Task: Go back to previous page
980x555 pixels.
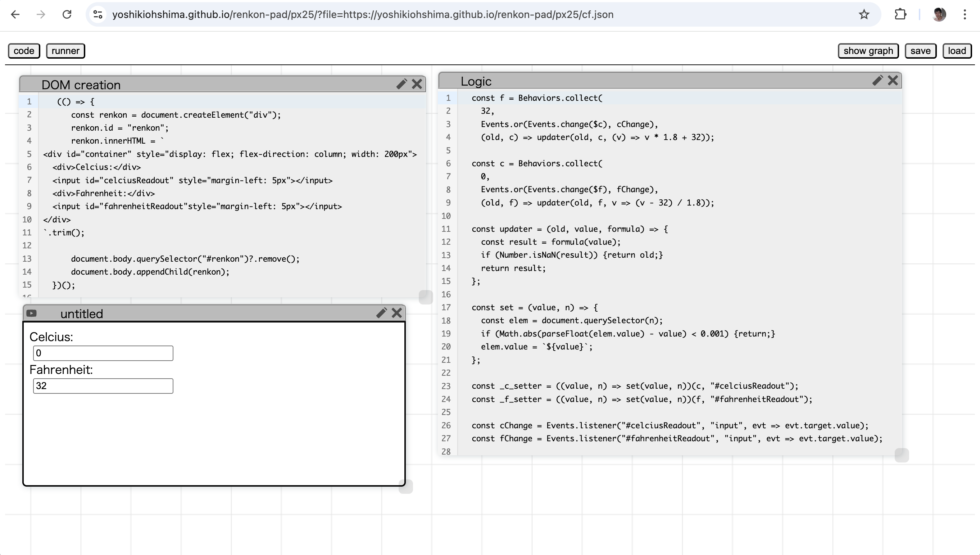Action: tap(15, 14)
